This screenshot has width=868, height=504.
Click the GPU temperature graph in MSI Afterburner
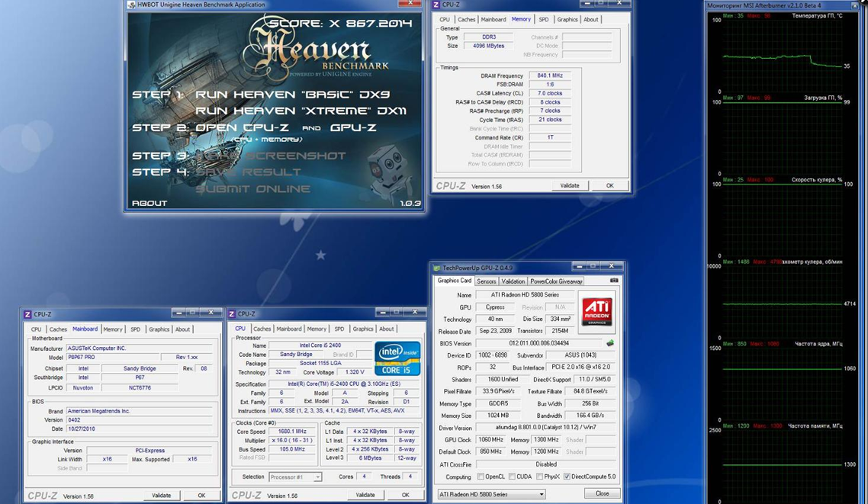783,56
